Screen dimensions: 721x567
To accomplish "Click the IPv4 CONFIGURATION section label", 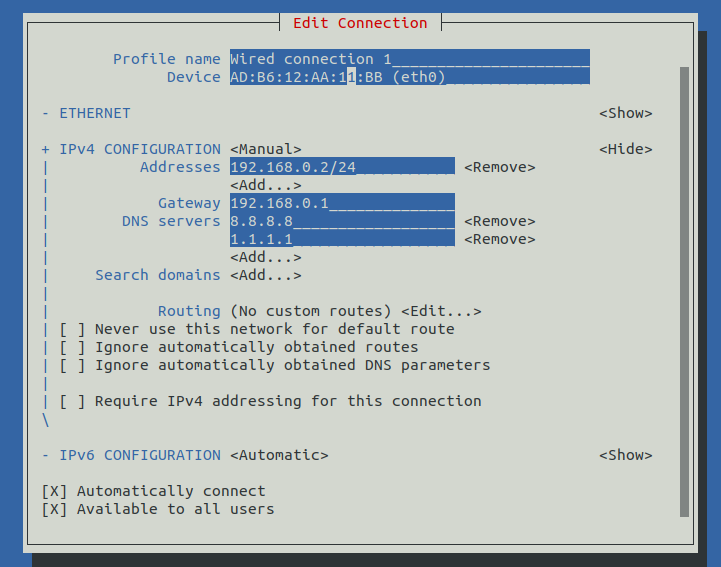I will (x=140, y=149).
